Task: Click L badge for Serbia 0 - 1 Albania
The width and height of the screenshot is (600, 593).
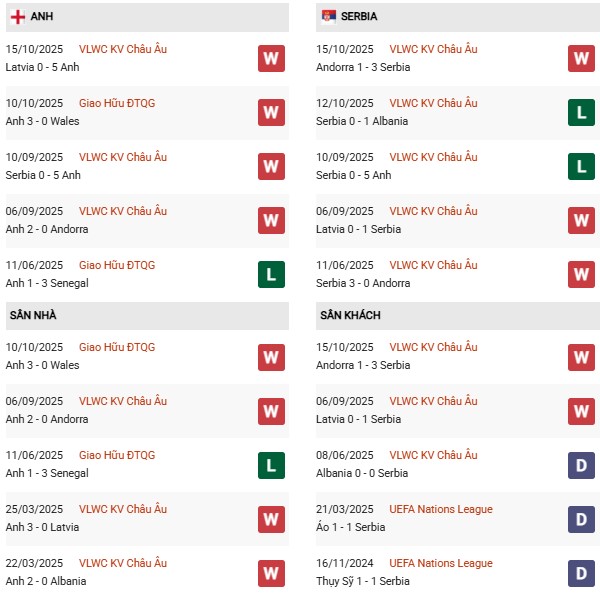Action: tap(581, 112)
